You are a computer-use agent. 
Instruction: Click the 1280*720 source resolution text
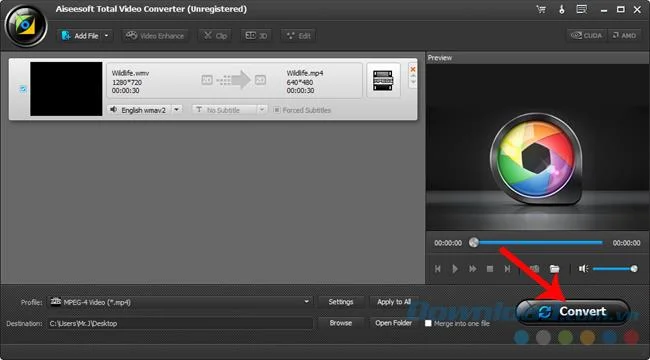[x=127, y=82]
